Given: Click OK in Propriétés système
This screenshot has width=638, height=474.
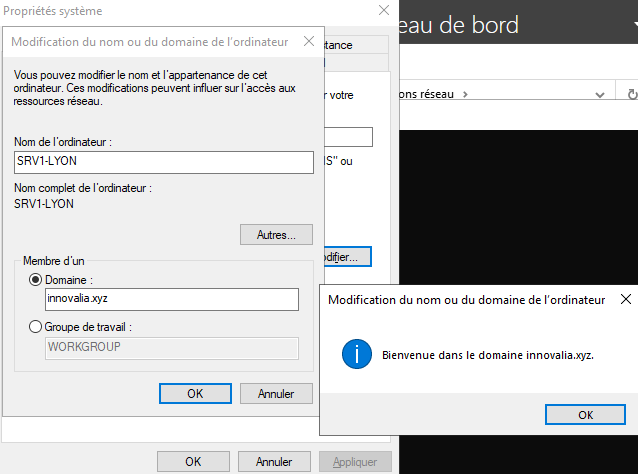Looking at the screenshot, I should (x=193, y=461).
